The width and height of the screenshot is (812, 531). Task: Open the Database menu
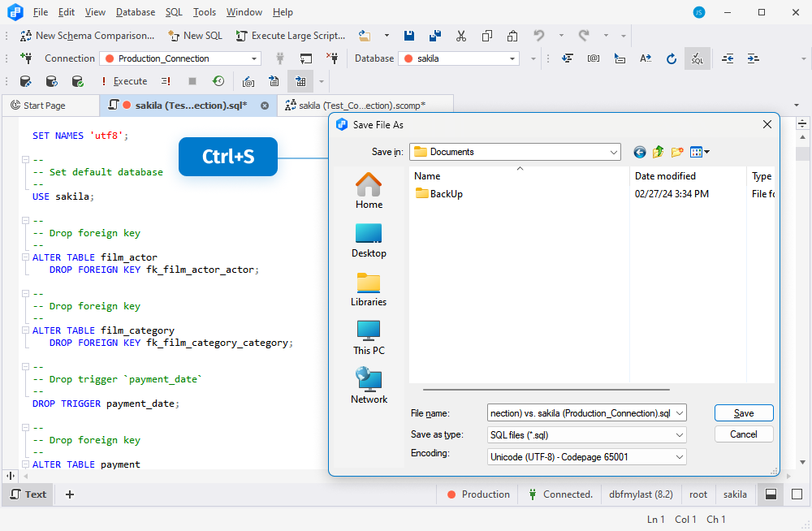[x=135, y=12]
